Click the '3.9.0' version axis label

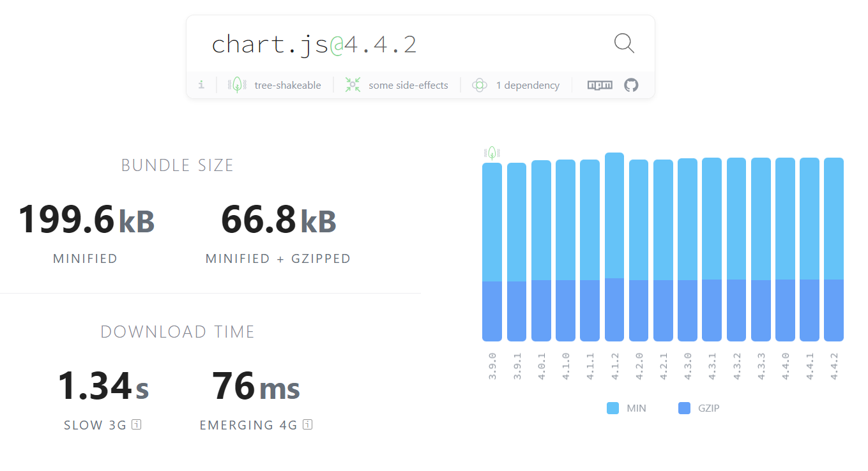coord(492,366)
